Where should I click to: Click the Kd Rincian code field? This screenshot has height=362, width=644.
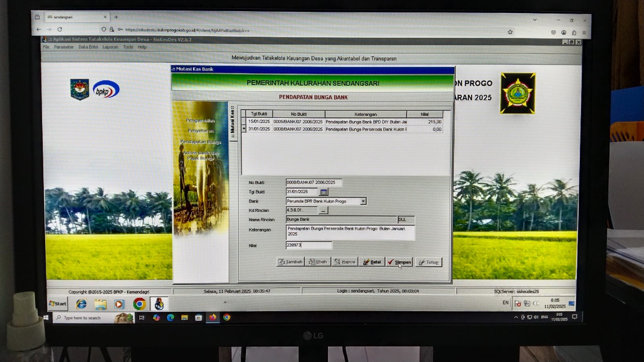[x=301, y=210]
